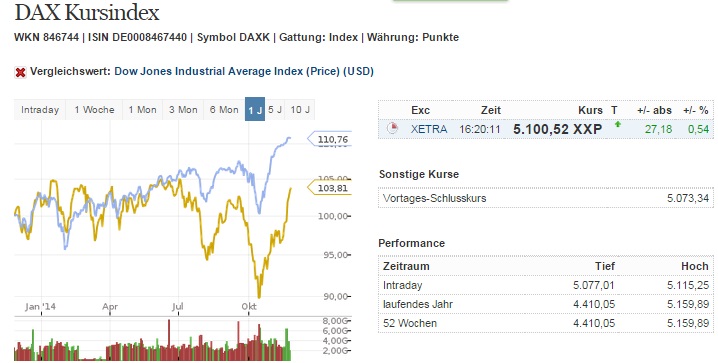Select the 3 Mon chart range

point(183,110)
